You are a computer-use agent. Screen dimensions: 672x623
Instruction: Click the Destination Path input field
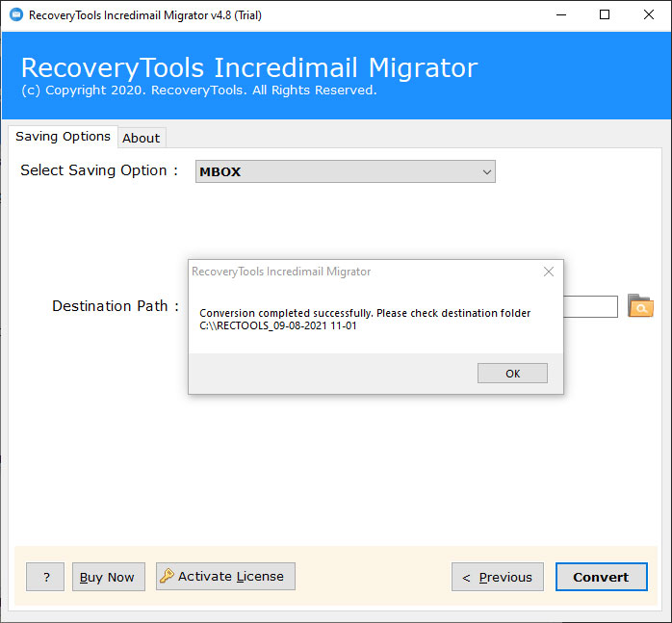click(590, 306)
